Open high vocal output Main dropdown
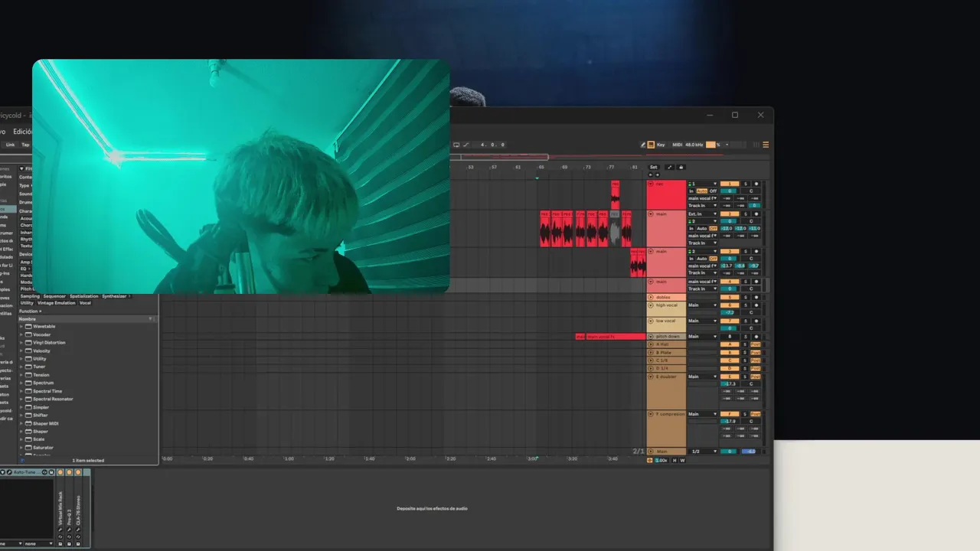 703,305
